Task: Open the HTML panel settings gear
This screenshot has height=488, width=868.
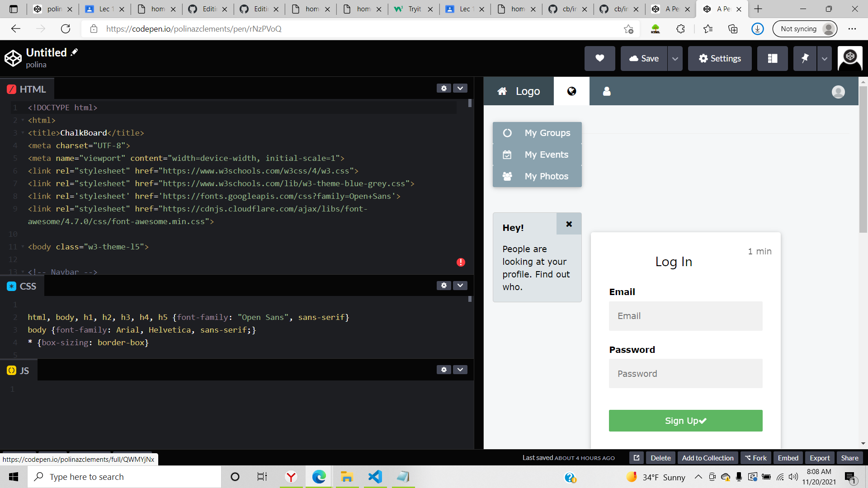Action: 444,88
